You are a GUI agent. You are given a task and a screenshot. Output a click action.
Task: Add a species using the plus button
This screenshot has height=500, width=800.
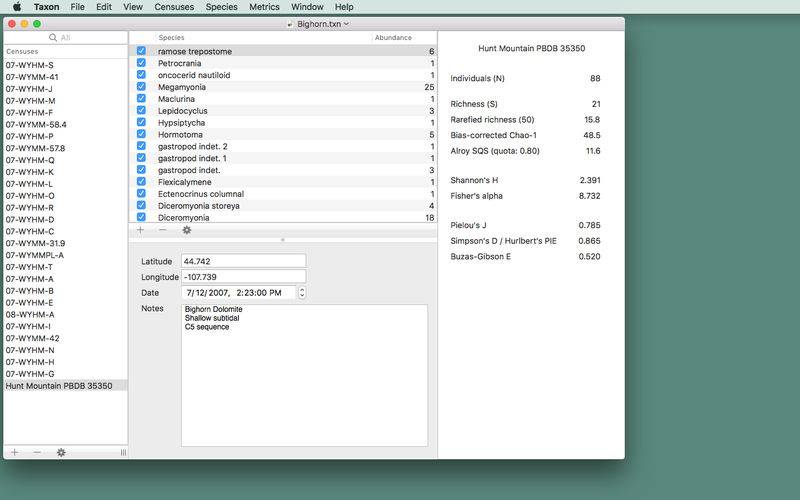140,230
